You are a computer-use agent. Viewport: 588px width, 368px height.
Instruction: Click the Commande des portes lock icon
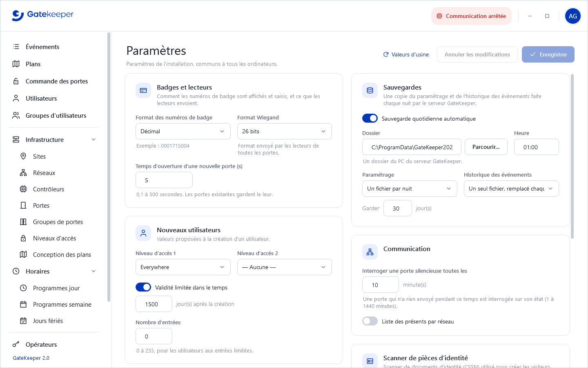(x=16, y=81)
